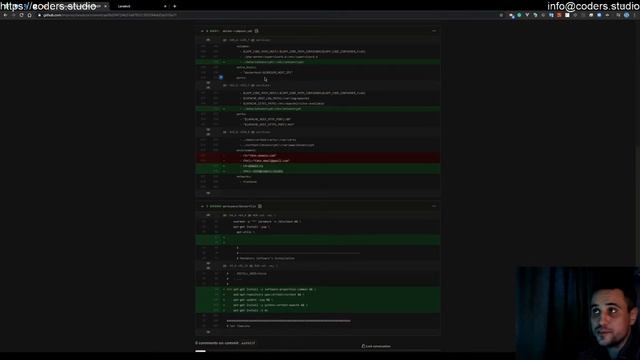
Task: Click the presenter webcam thumbnail
Action: (578, 313)
